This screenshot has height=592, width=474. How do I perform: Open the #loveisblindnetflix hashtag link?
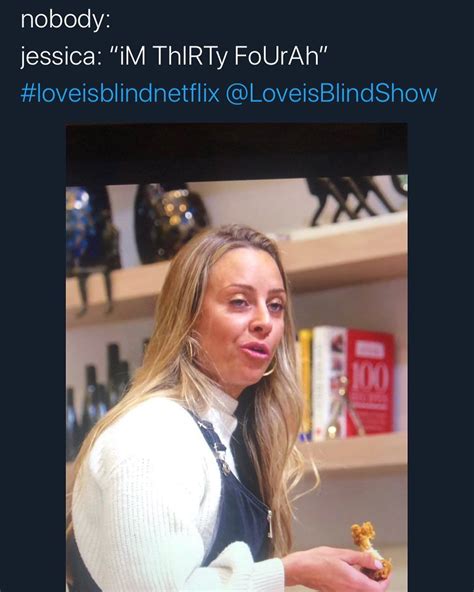point(120,93)
